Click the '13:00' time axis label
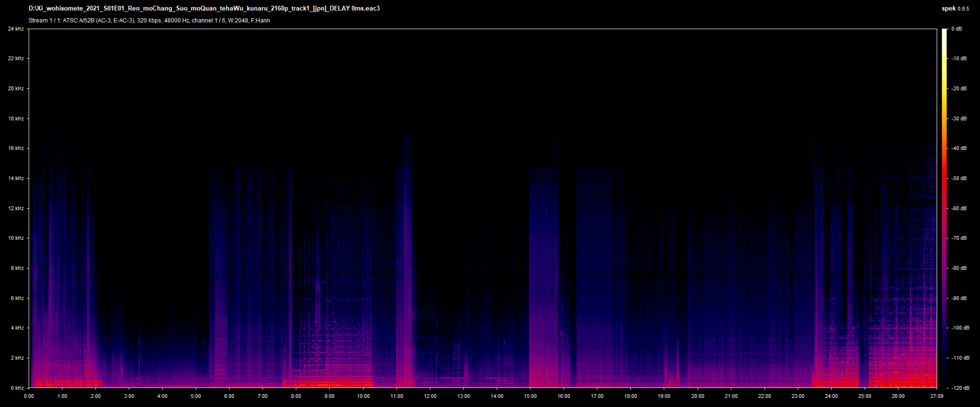This screenshot has height=407, width=980. point(463,396)
